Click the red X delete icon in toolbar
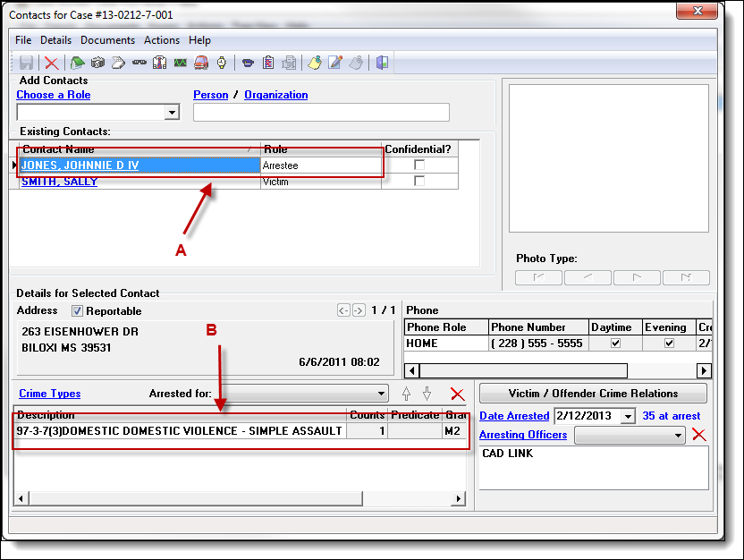Image resolution: width=744 pixels, height=560 pixels. (x=52, y=63)
